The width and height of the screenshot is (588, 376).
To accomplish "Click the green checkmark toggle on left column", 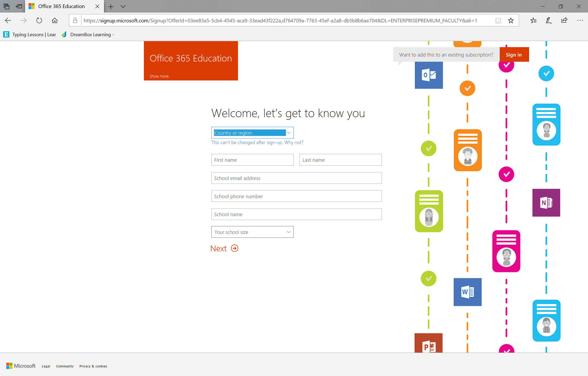I will click(x=429, y=148).
